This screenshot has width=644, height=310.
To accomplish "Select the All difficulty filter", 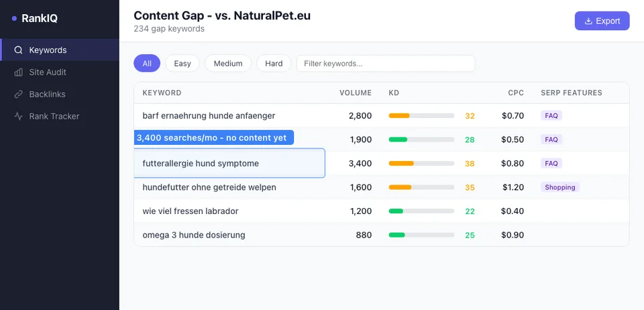I will pyautogui.click(x=147, y=63).
